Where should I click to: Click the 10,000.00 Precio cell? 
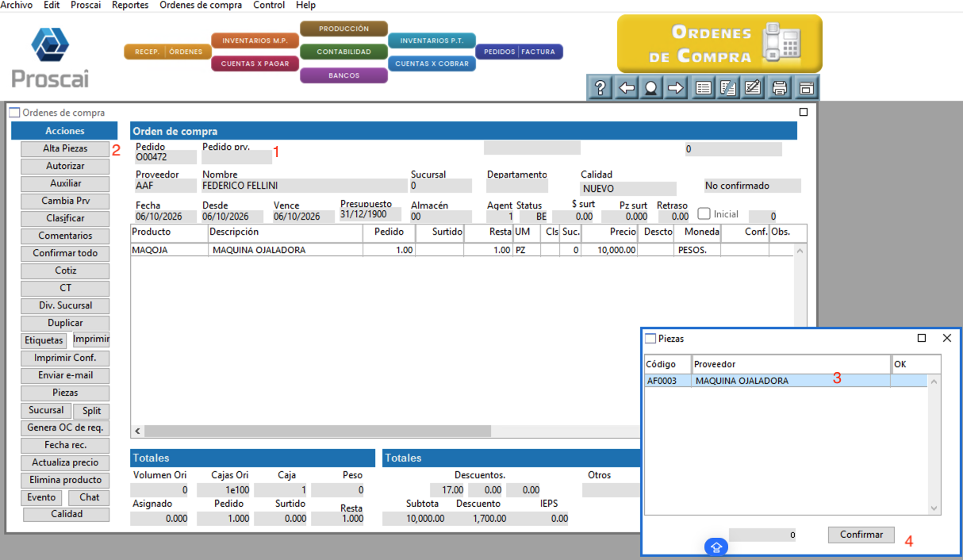(609, 250)
